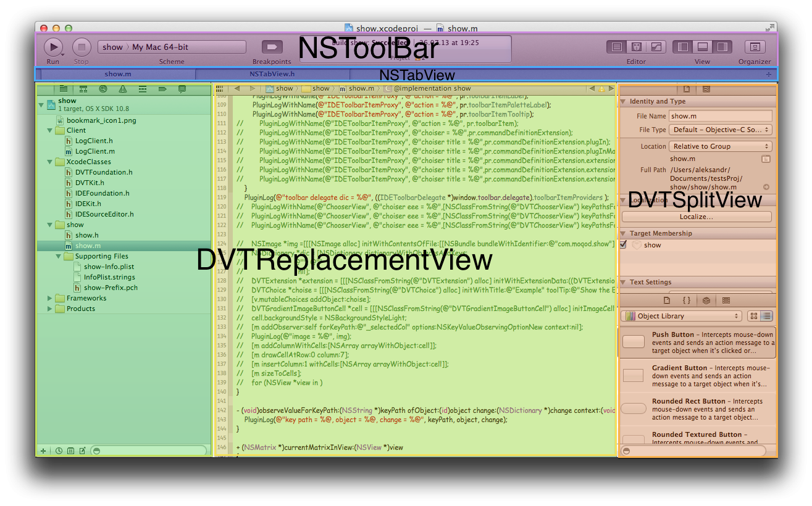Image resolution: width=812 pixels, height=506 pixels.
Task: Switch to the show.m editor tab
Action: (117, 74)
